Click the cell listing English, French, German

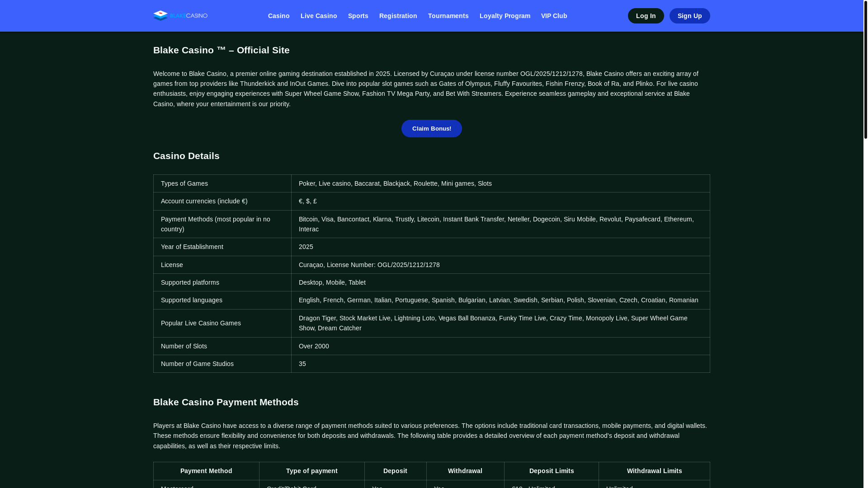coord(500,300)
